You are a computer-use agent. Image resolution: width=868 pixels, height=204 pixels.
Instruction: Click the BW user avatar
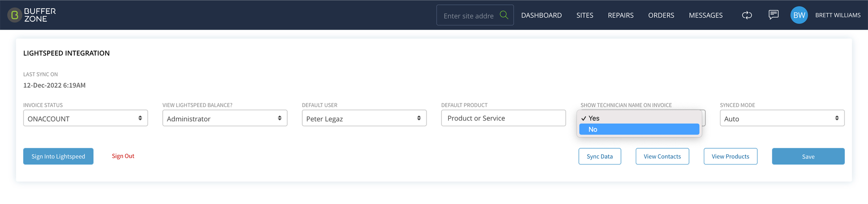click(799, 15)
